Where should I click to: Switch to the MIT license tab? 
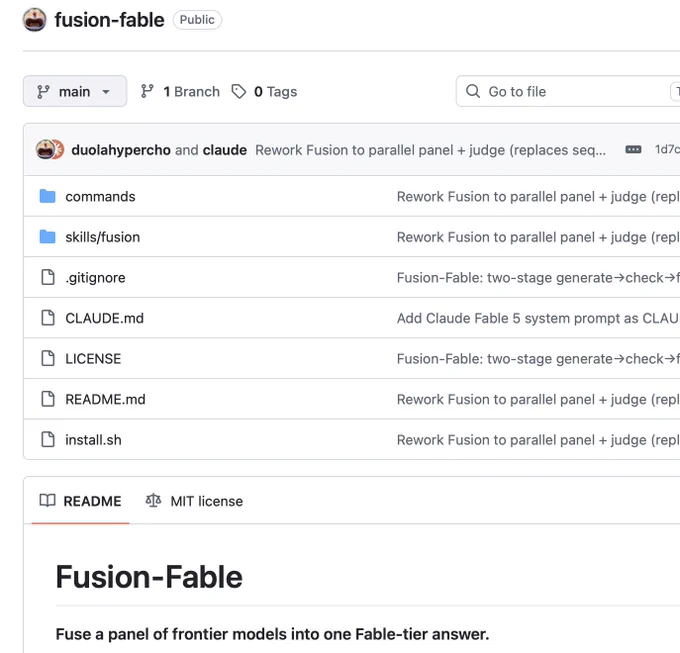tap(194, 501)
